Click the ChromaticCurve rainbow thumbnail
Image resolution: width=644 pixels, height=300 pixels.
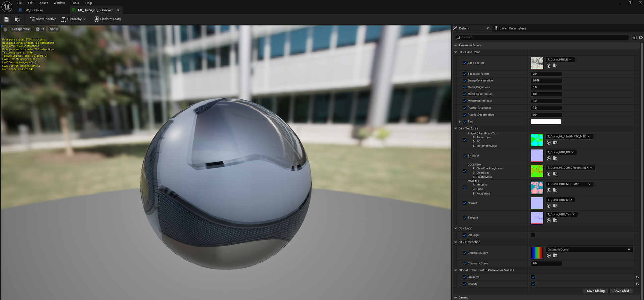pos(537,253)
